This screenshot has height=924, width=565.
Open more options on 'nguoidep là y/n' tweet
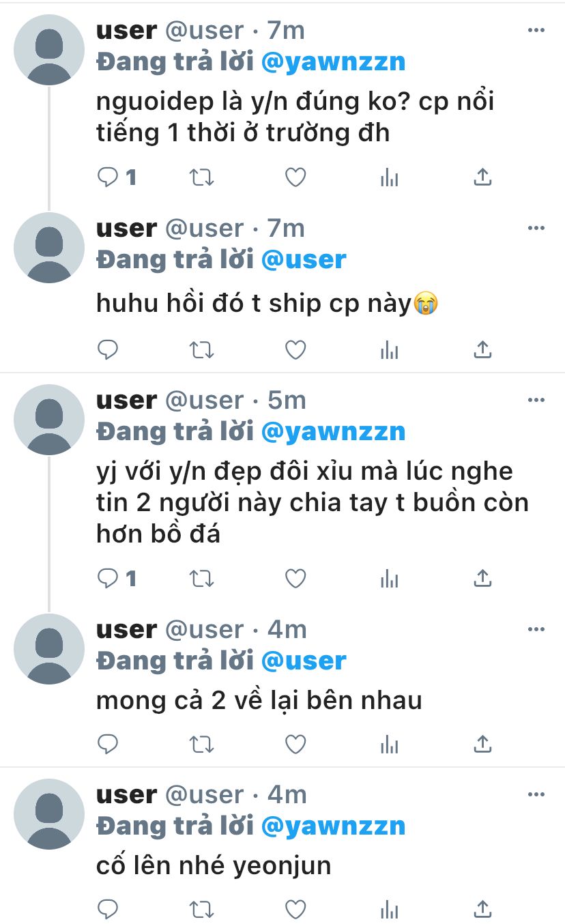click(537, 30)
